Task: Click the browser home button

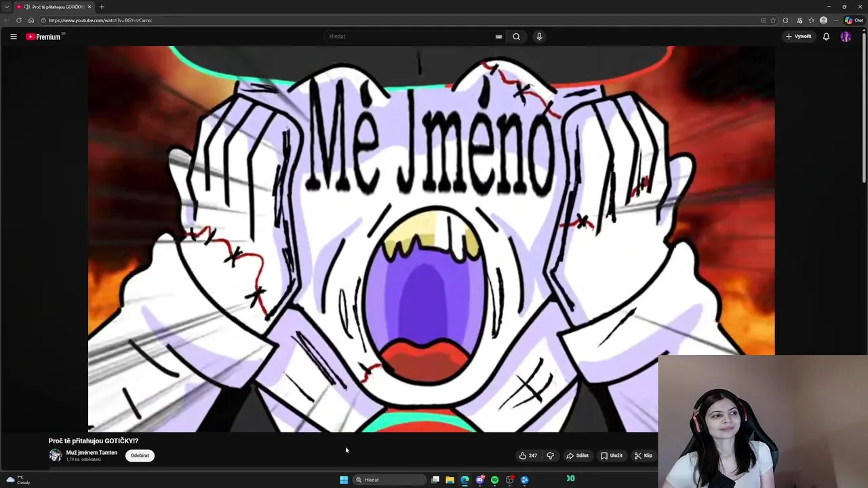Action: (31, 20)
